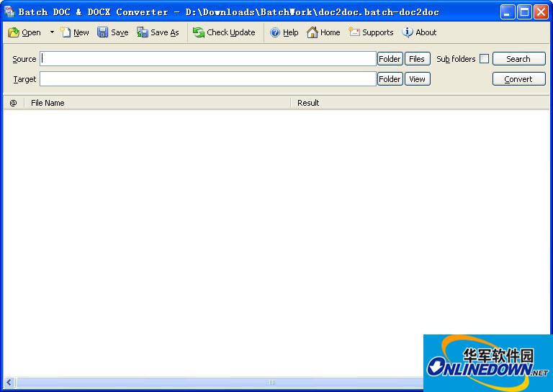Sort by the File Name column header

(x=157, y=103)
